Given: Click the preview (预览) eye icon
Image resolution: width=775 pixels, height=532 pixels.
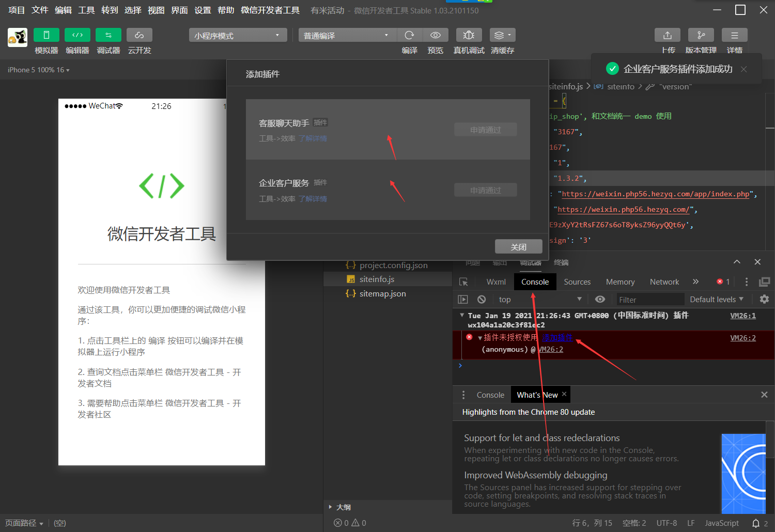Looking at the screenshot, I should click(x=436, y=35).
